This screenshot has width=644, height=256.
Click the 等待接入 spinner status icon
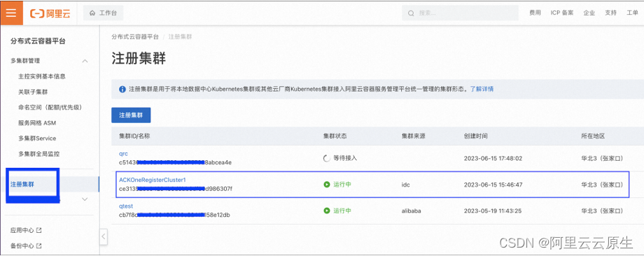(327, 158)
